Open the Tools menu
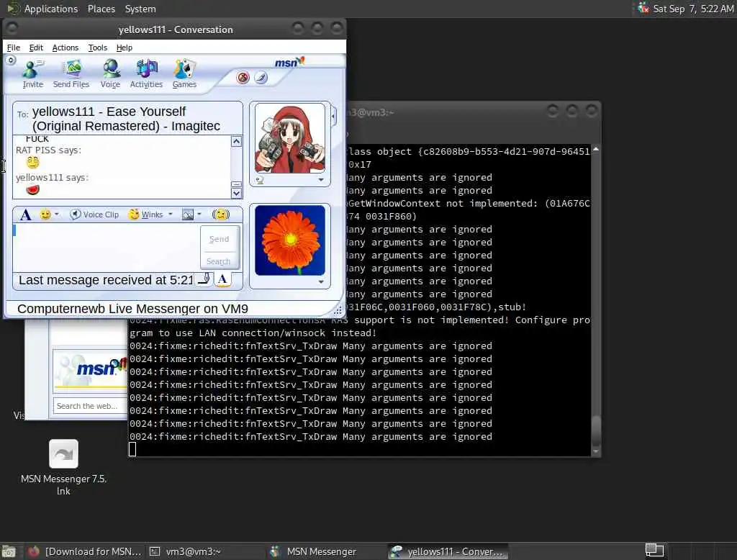The width and height of the screenshot is (737, 560). pyautogui.click(x=98, y=48)
